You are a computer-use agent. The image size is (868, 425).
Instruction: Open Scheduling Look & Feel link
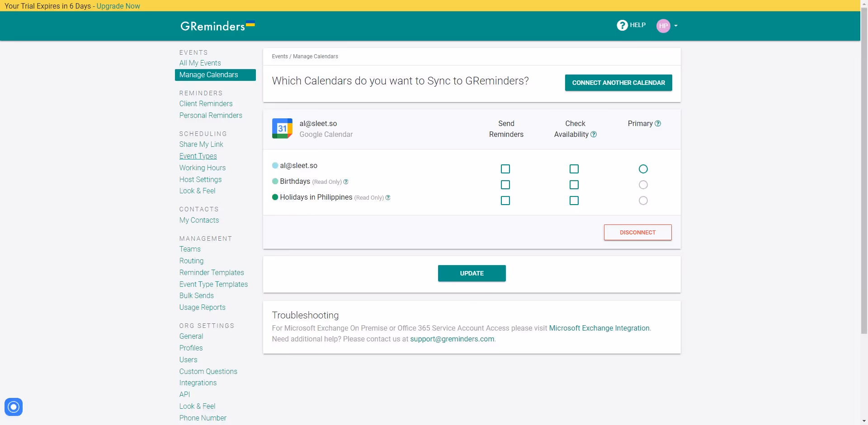[197, 191]
